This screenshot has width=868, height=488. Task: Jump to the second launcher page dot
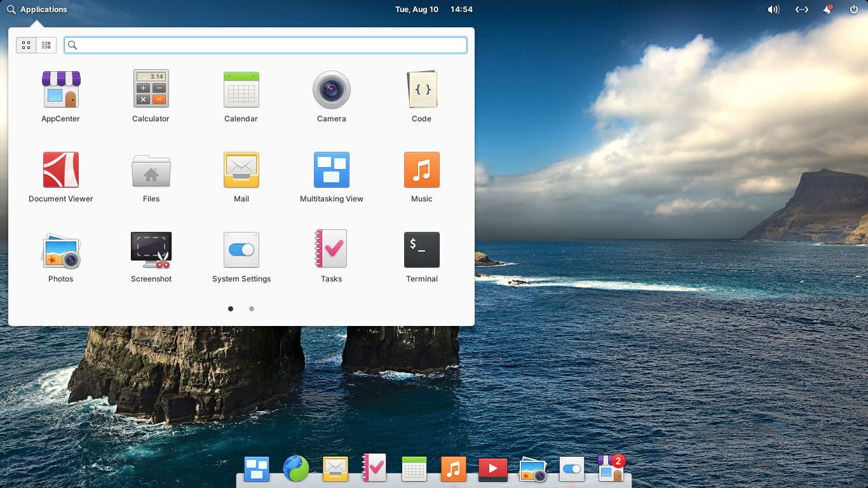[251, 309]
